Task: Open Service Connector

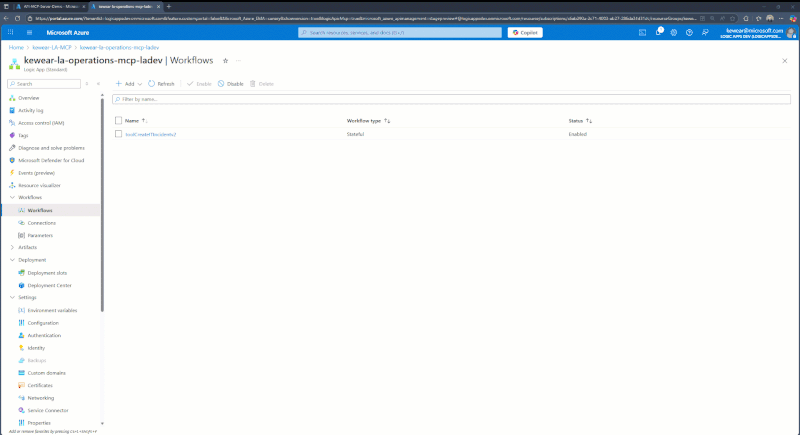Action: click(48, 410)
